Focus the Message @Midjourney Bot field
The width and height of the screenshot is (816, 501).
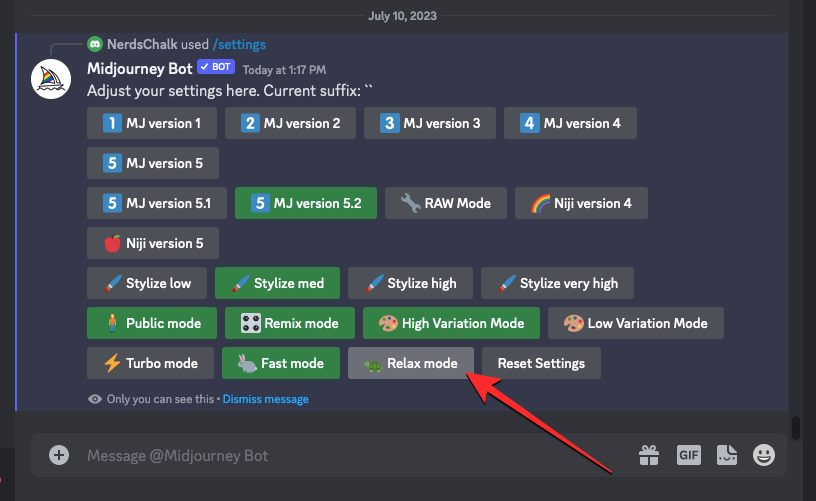pyautogui.click(x=354, y=456)
